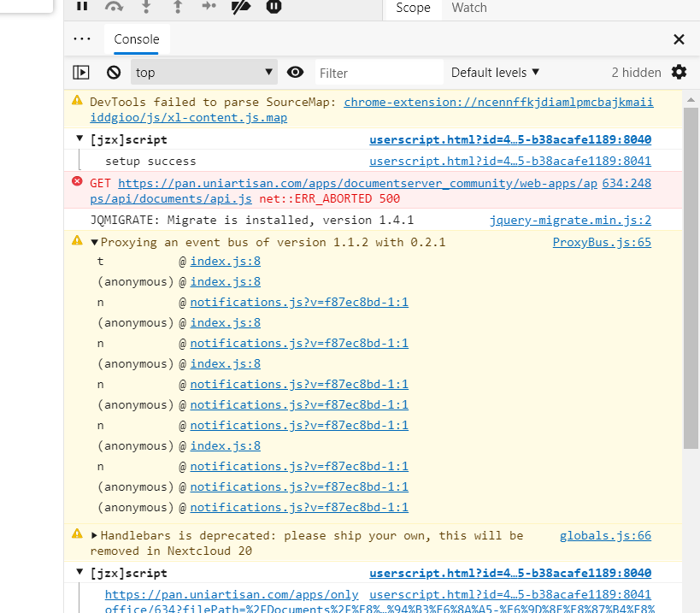Open DevTools settings gear
This screenshot has height=613, width=700.
point(679,72)
